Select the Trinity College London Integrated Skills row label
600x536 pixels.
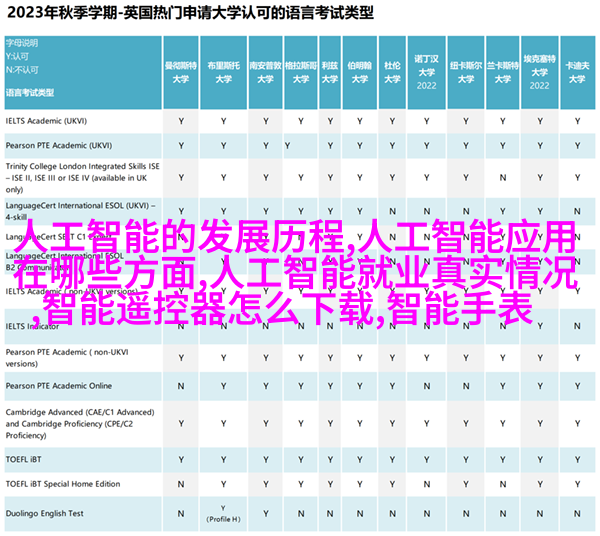point(83,178)
